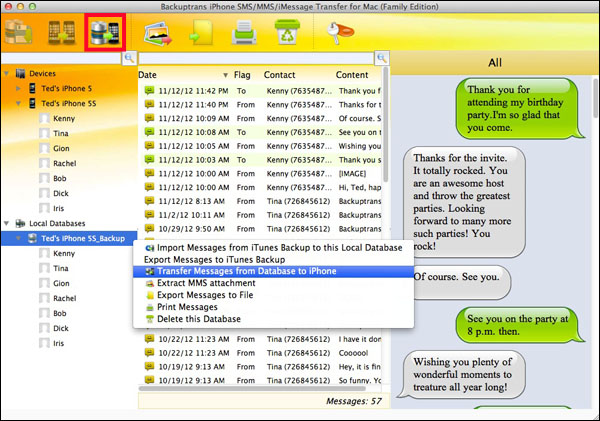Collapse Ted's iPhone 5S node
This screenshot has width=600, height=421.
pyautogui.click(x=18, y=103)
